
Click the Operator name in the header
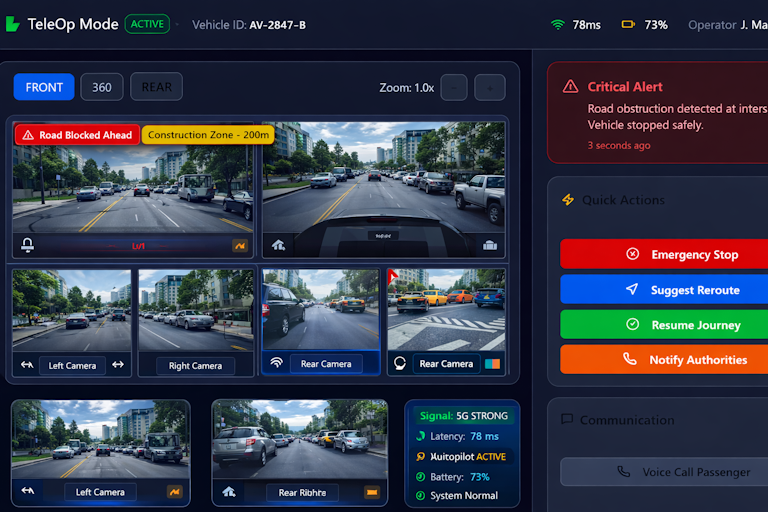pos(753,24)
